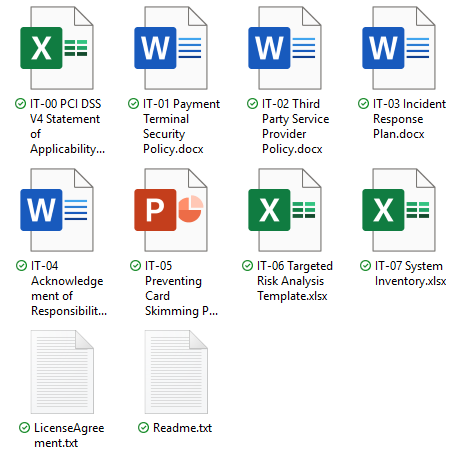This screenshot has height=463, width=463.
Task: Select the IT-04 Acknowledgement Word file icon
Action: (x=57, y=210)
